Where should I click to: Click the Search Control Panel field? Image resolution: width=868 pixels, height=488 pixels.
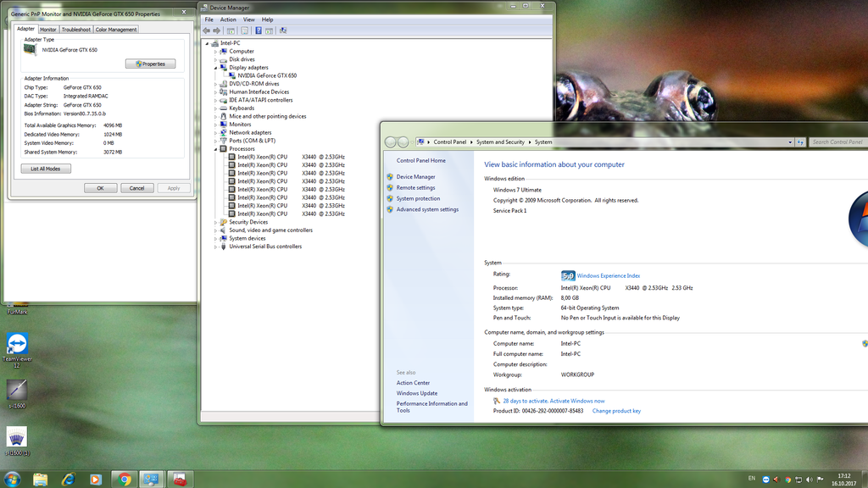(x=838, y=142)
